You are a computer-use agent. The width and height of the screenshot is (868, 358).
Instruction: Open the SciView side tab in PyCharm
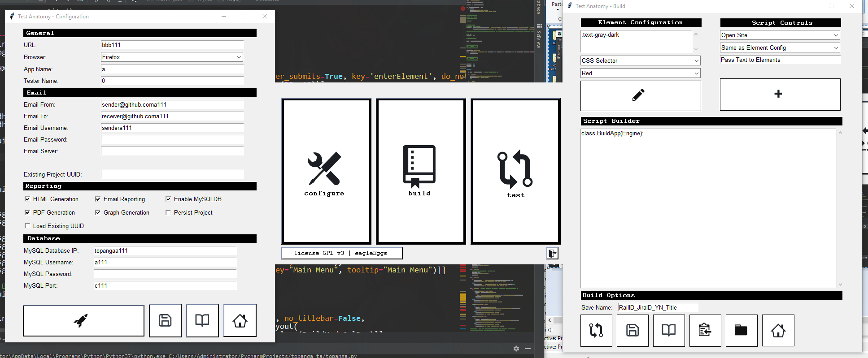click(539, 36)
